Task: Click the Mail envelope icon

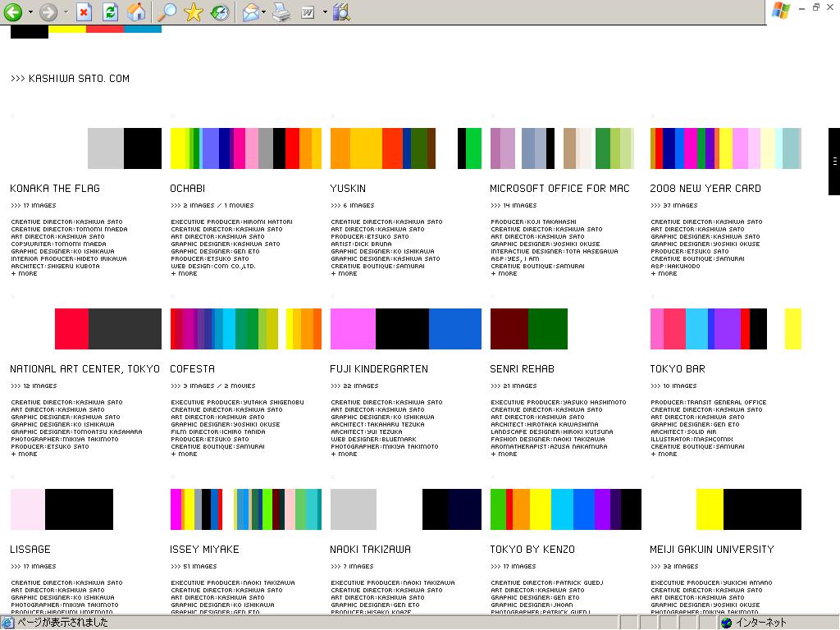Action: pos(251,11)
